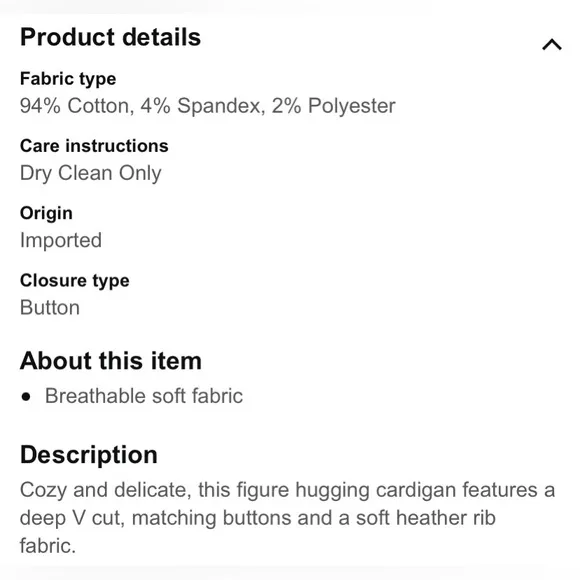Click the bullet point before Breathable
Screen dimensions: 580x580
coord(26,397)
